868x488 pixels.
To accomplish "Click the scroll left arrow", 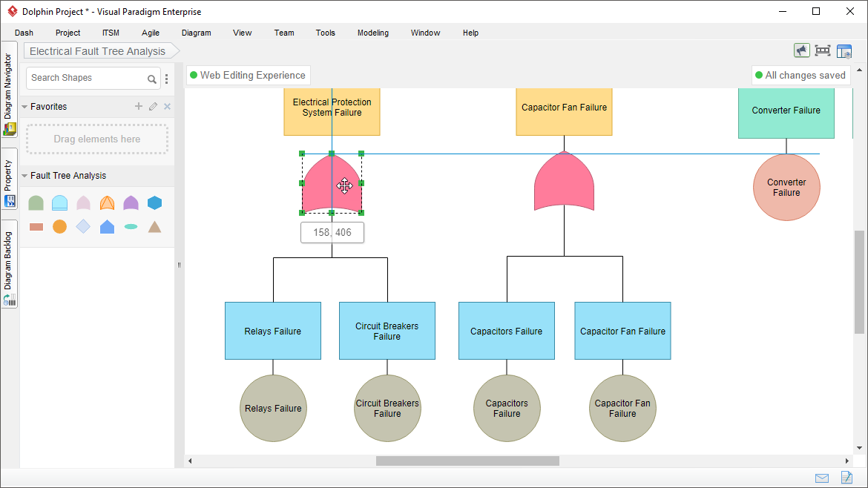I will [x=190, y=461].
